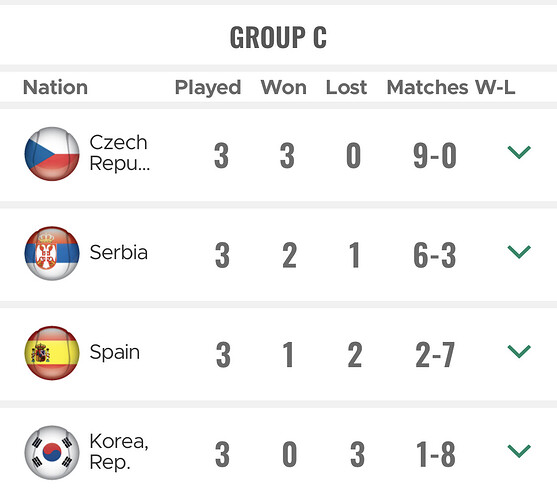Click Czech Republic's 9-0 match record
557x500 pixels.
pyautogui.click(x=435, y=156)
